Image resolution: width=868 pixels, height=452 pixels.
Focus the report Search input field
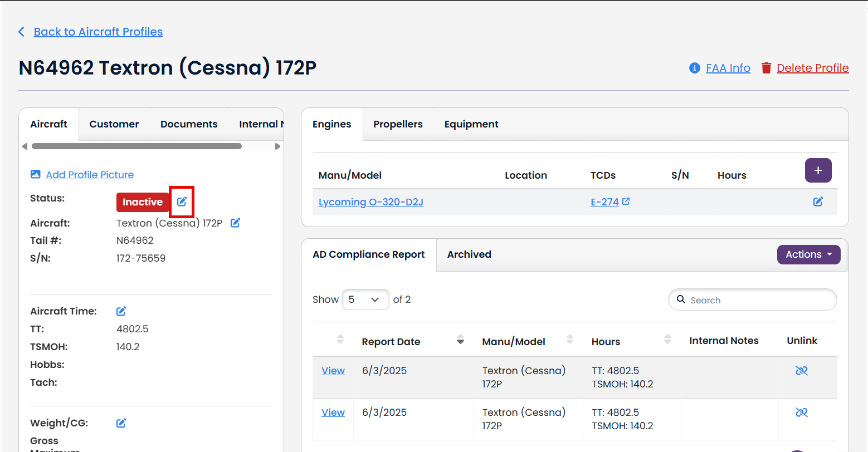point(752,299)
